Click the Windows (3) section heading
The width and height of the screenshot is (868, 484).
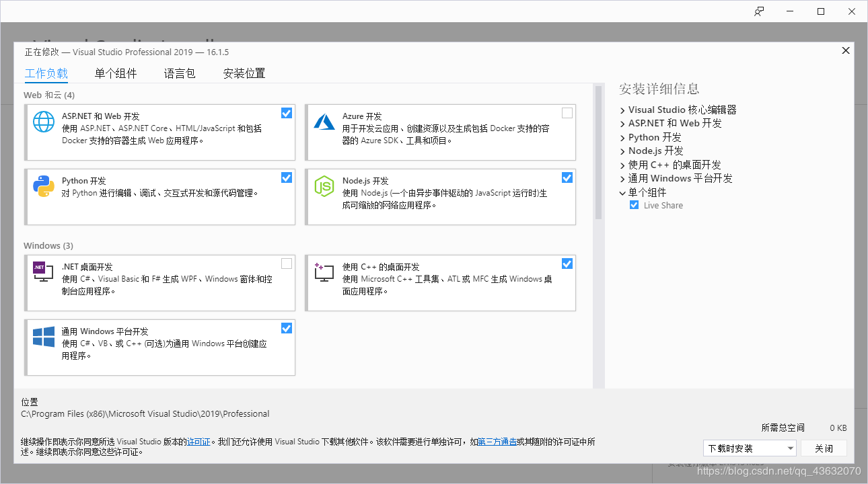click(48, 245)
